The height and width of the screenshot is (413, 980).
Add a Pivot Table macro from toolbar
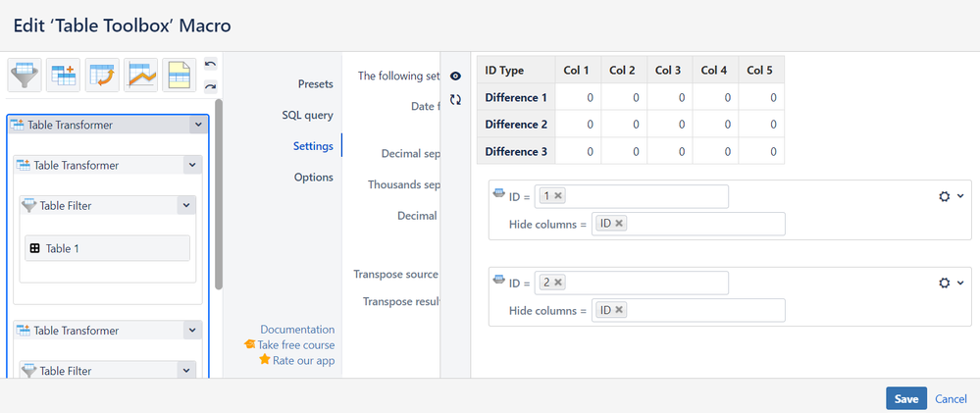click(101, 75)
